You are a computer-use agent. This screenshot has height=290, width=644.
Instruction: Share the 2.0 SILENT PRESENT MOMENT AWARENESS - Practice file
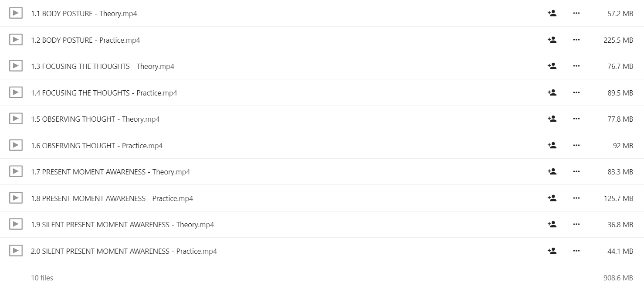coord(552,251)
